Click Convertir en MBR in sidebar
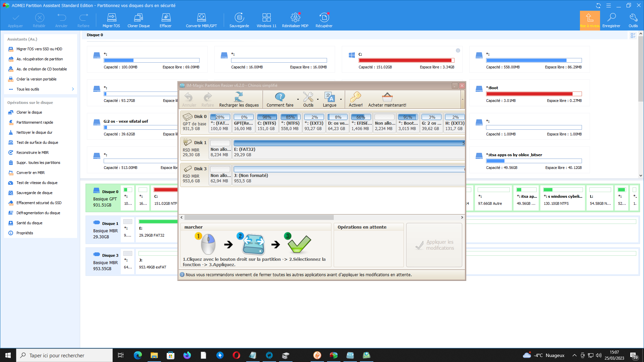The height and width of the screenshot is (362, 644). click(31, 173)
